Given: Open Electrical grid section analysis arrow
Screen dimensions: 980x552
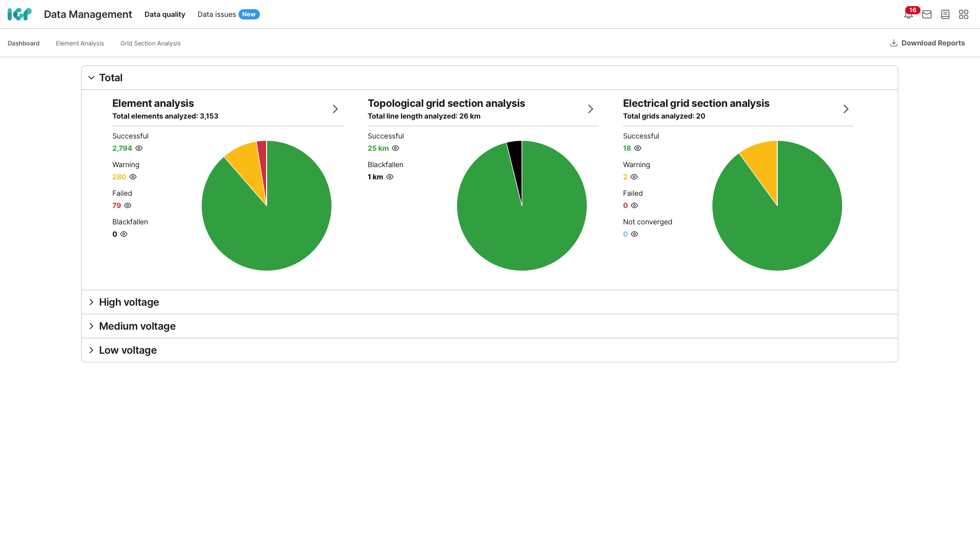Looking at the screenshot, I should [846, 109].
